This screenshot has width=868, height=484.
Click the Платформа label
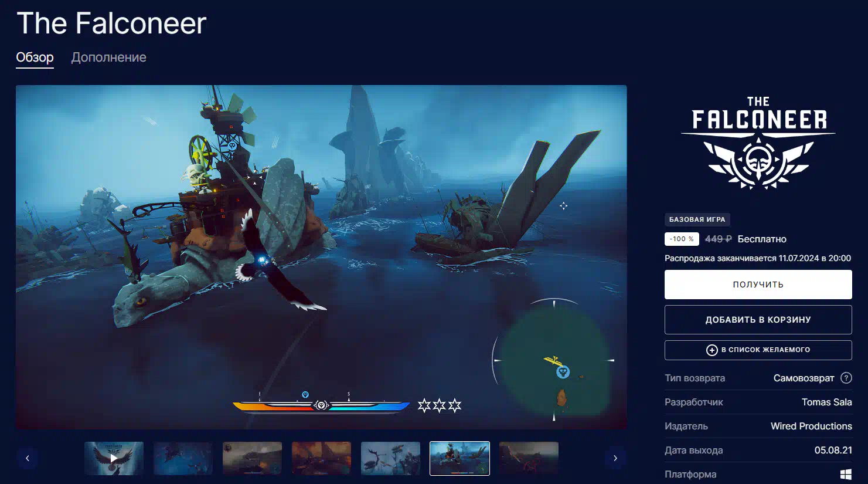690,474
